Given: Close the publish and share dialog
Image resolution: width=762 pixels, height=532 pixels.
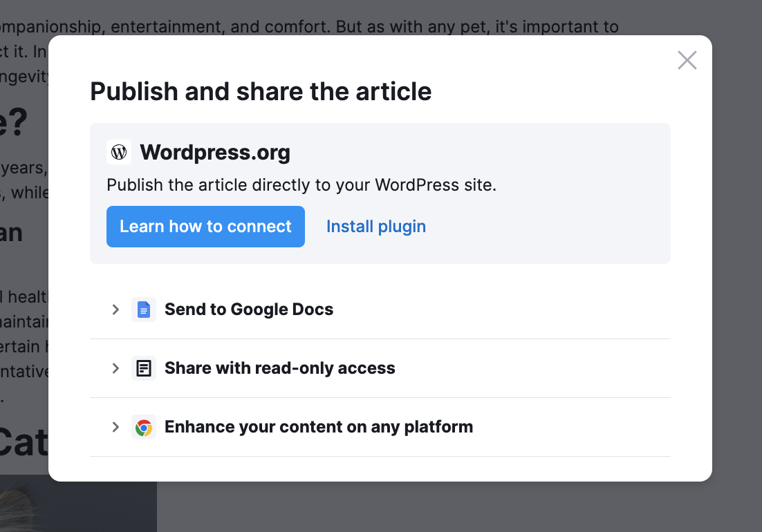Looking at the screenshot, I should coord(687,60).
